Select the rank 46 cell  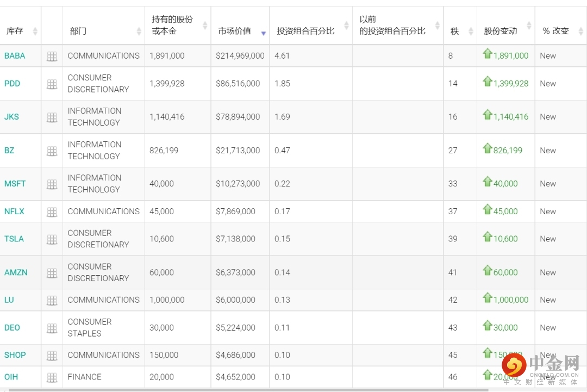(x=460, y=377)
